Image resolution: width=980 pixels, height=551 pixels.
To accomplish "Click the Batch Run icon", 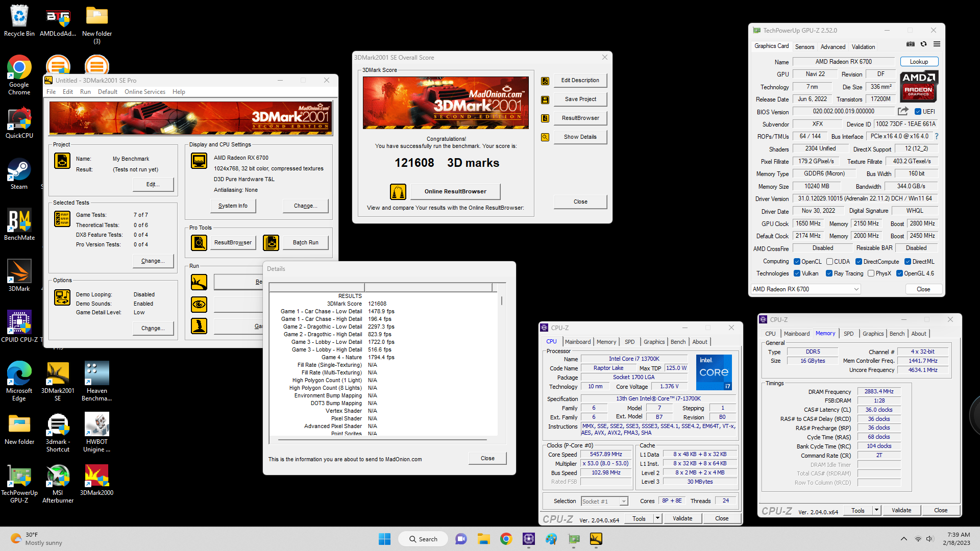I will pyautogui.click(x=271, y=242).
